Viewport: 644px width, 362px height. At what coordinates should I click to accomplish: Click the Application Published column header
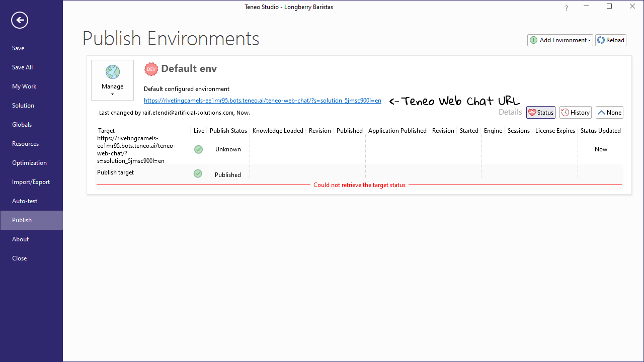pos(397,131)
